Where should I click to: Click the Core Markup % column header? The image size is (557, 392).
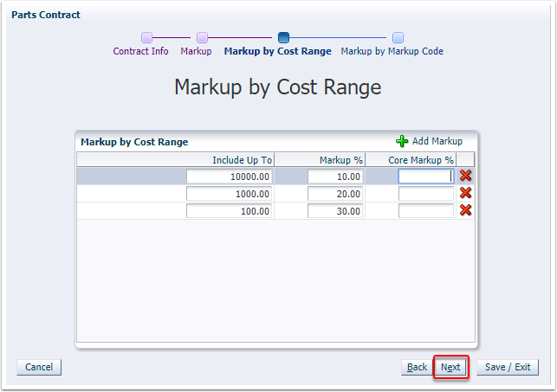click(x=411, y=160)
